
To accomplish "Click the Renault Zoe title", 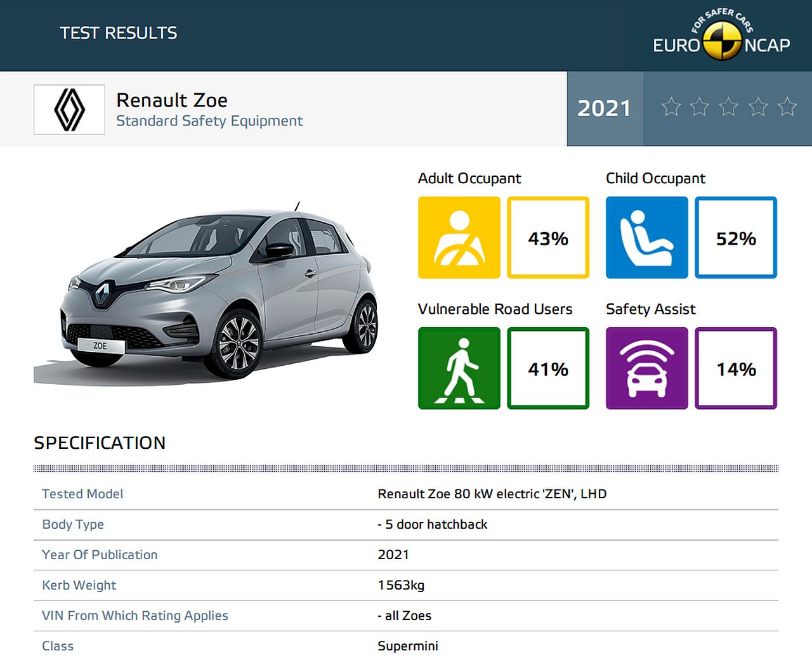I will click(172, 100).
